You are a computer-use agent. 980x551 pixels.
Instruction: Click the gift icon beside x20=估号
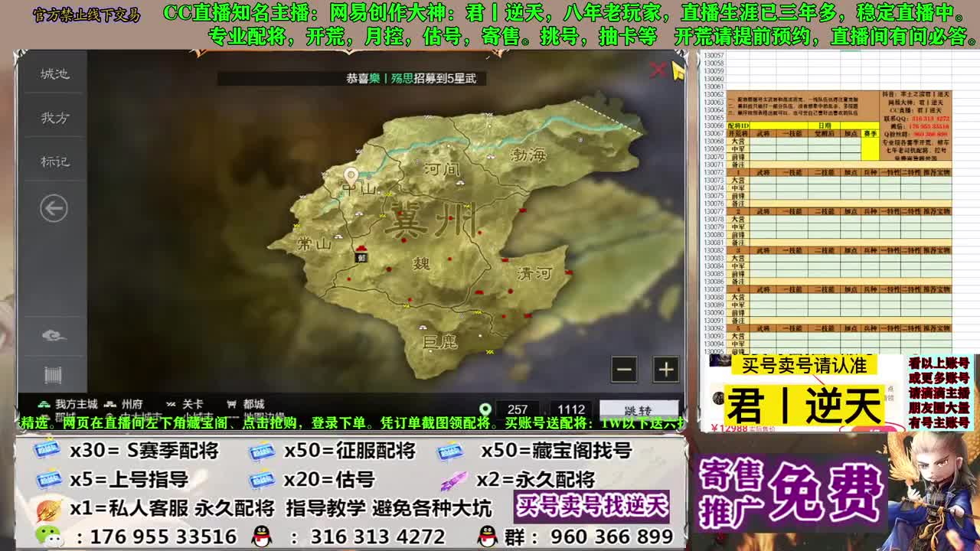[x=262, y=479]
